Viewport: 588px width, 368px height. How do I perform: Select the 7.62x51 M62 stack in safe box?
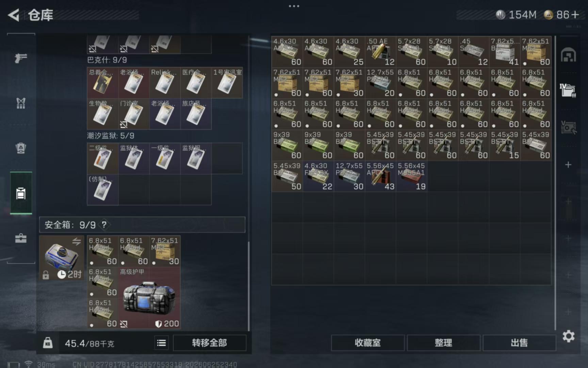tap(165, 251)
